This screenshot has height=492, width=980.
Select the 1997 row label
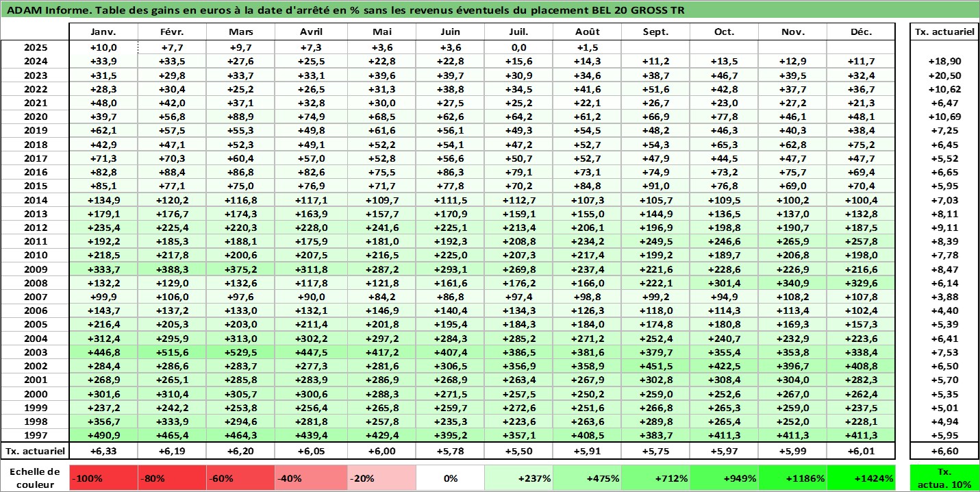pos(35,435)
